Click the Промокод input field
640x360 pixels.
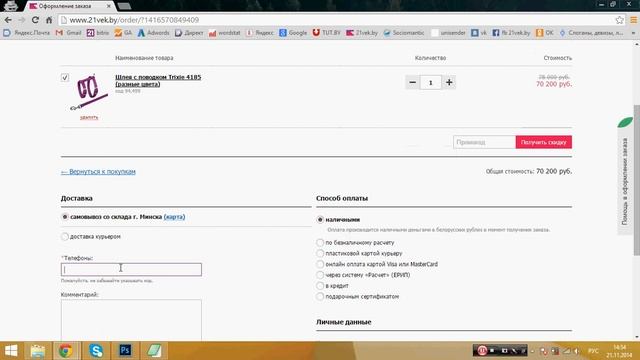click(484, 142)
